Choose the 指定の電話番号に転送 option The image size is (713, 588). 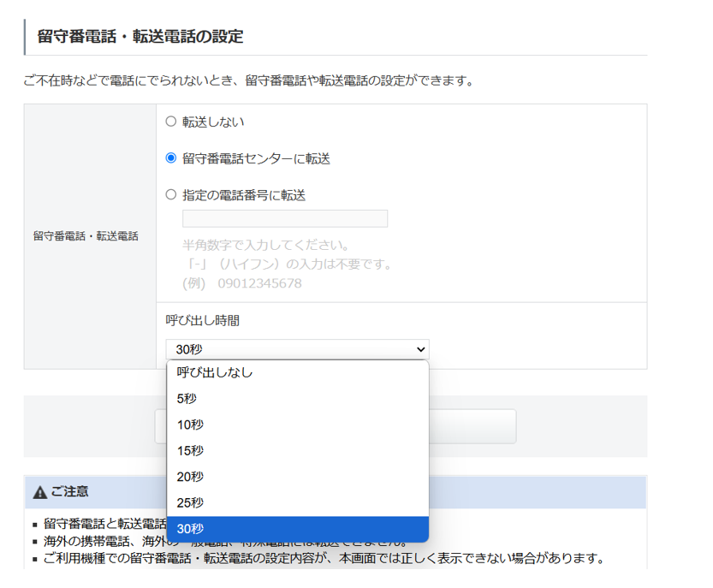click(169, 194)
